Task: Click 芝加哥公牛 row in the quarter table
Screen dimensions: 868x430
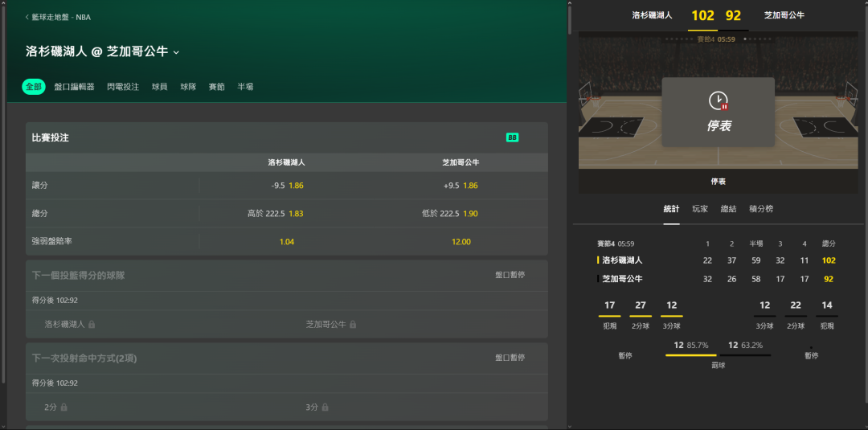Action: (x=717, y=279)
